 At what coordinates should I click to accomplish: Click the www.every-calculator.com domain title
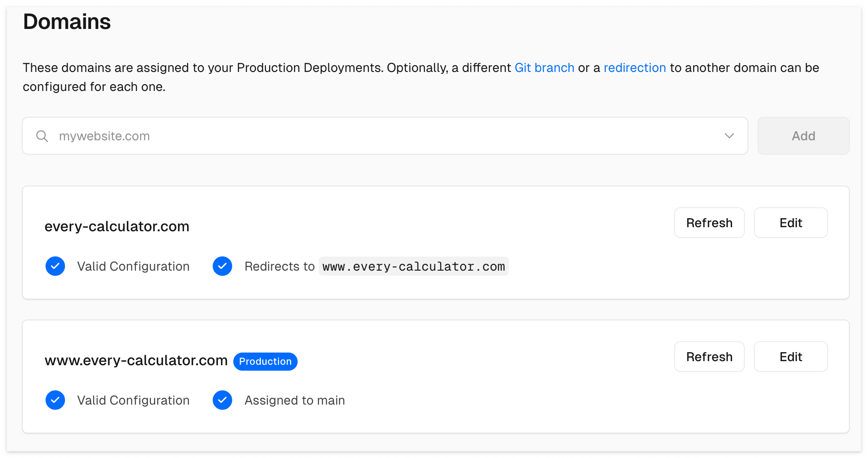click(136, 360)
